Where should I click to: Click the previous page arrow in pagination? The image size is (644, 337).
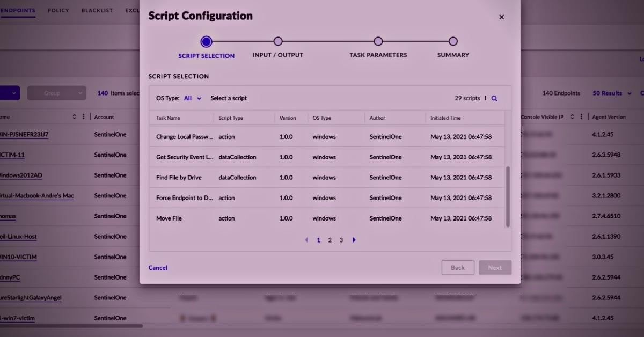point(306,240)
